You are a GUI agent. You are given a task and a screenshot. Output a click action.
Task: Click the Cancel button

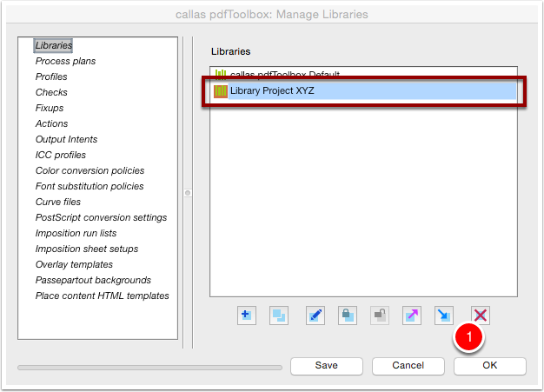pyautogui.click(x=408, y=366)
